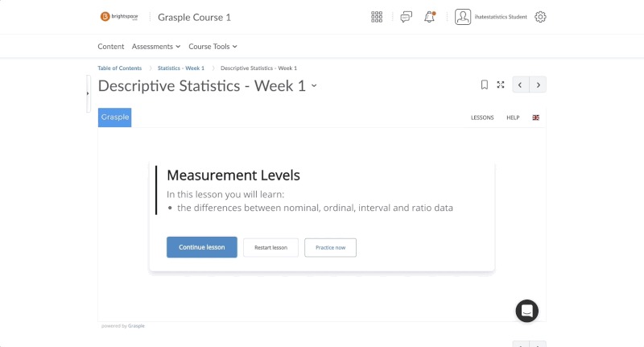The width and height of the screenshot is (644, 347).
Task: Go to the next topic arrow
Action: pos(539,85)
